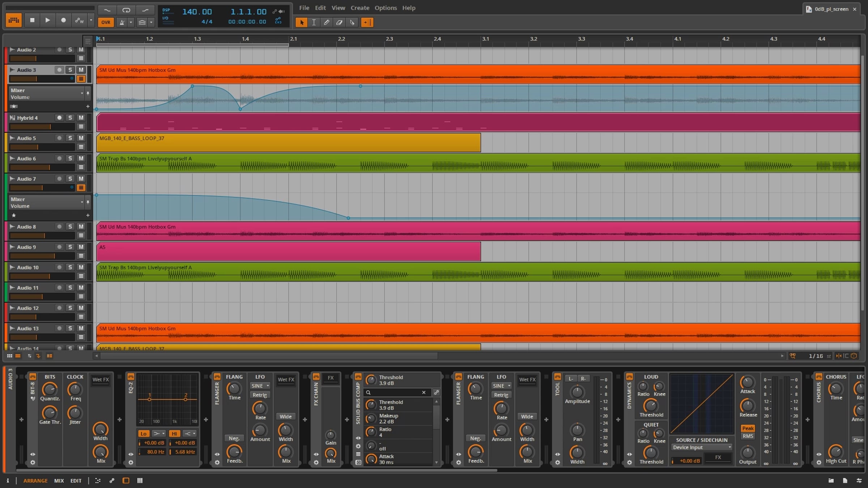Click the L- button in Tool device
This screenshot has width=868, height=488.
pyautogui.click(x=571, y=378)
